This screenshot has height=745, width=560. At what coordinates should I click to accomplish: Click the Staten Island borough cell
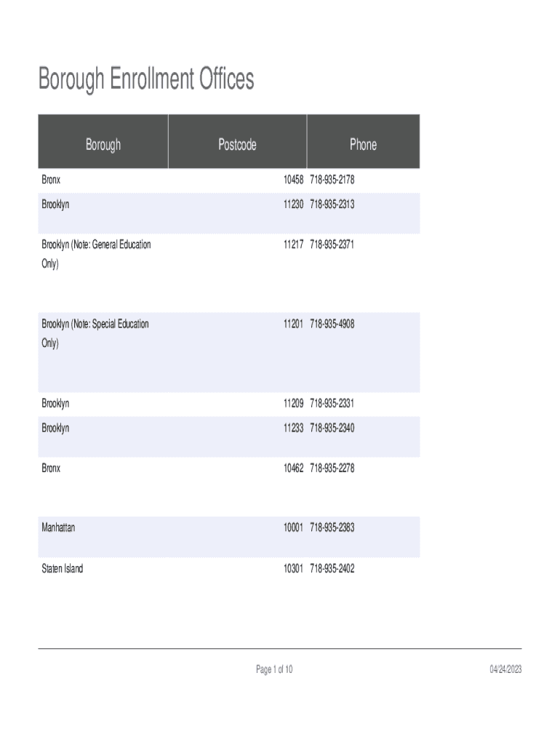62,568
